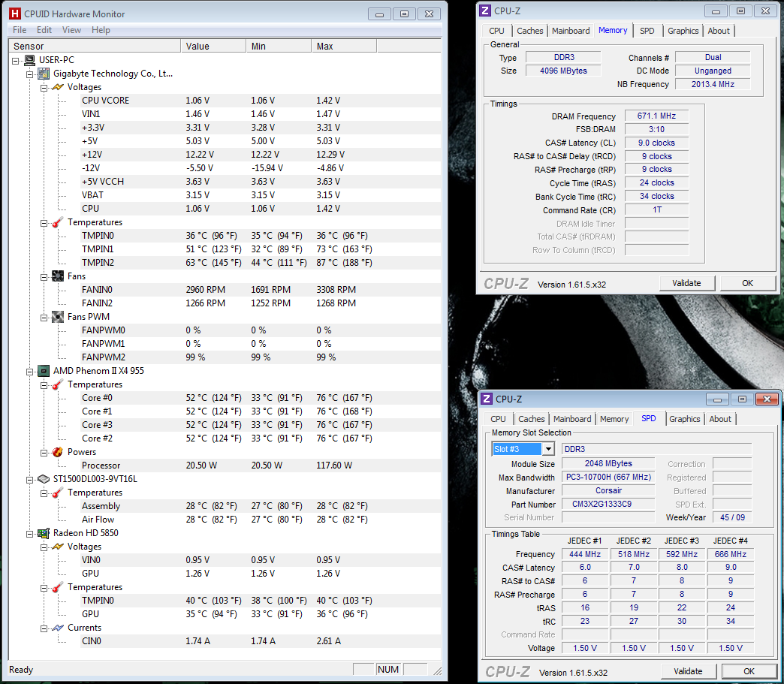Image resolution: width=784 pixels, height=684 pixels.
Task: Click the Currents node icon
Action: tap(58, 628)
